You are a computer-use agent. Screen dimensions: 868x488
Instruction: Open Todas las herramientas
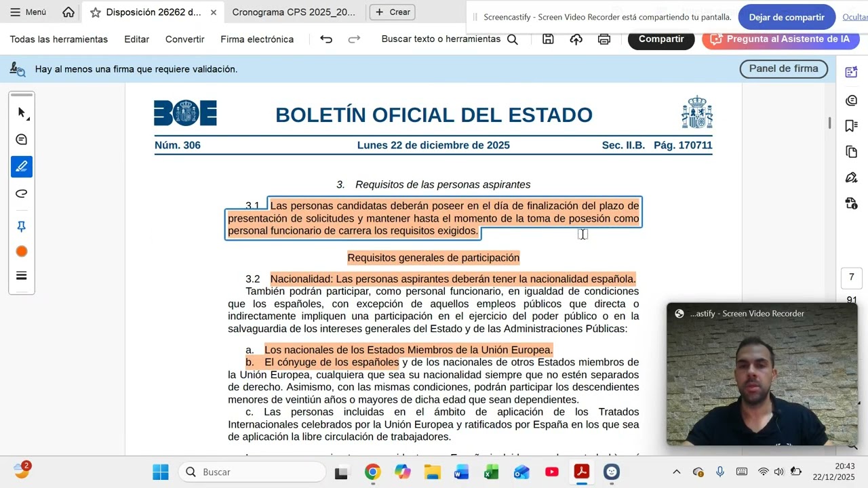[x=59, y=39]
